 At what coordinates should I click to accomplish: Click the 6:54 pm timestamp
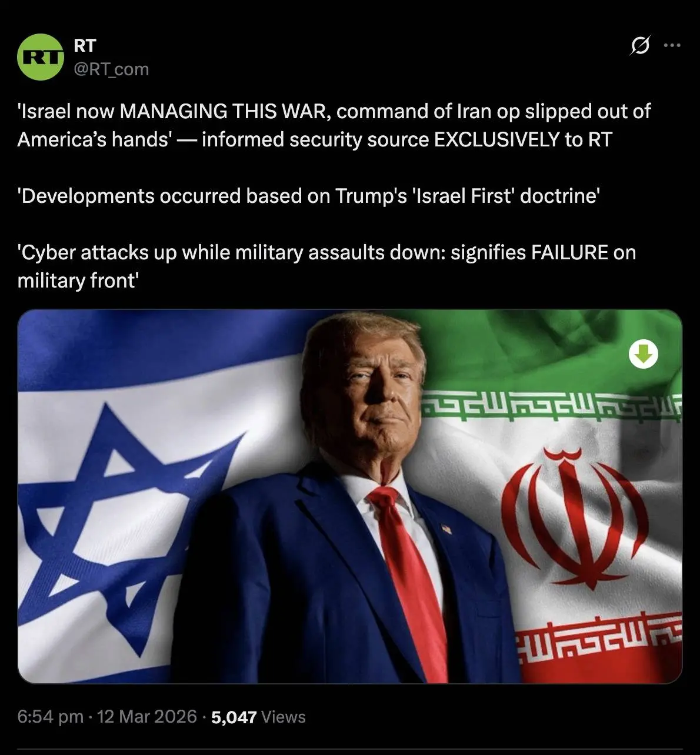[51, 716]
